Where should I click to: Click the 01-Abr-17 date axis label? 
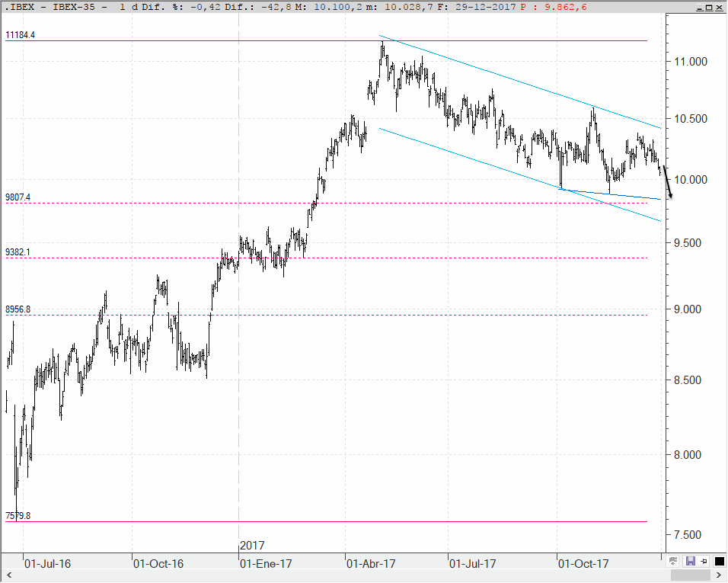(x=371, y=564)
